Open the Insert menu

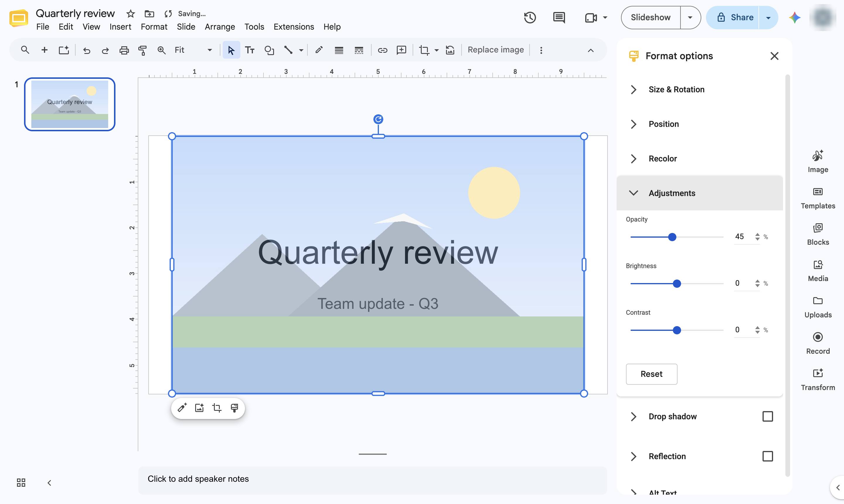(120, 27)
